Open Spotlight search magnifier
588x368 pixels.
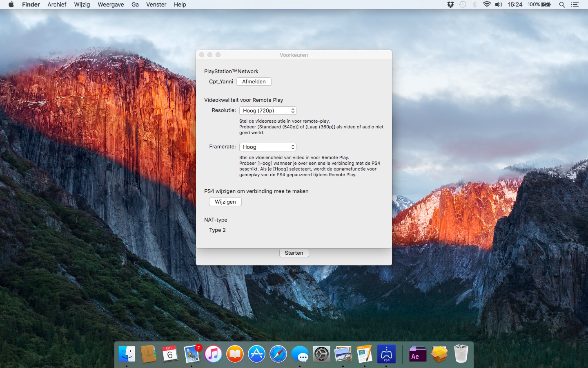click(562, 4)
